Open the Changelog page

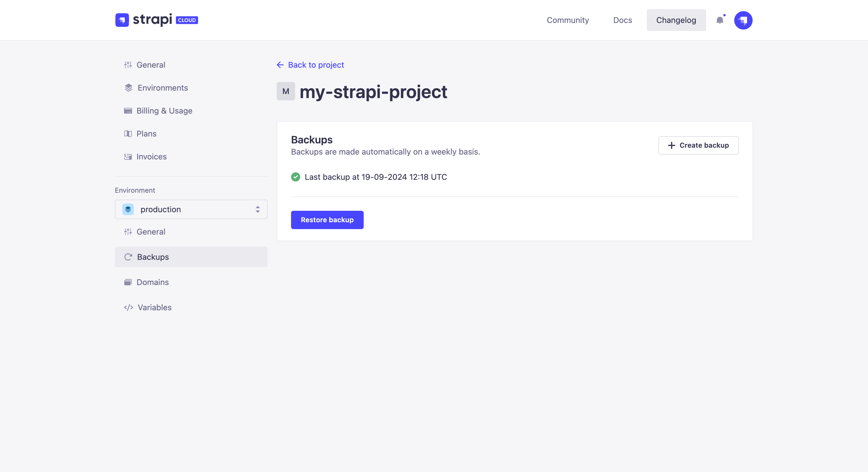[x=676, y=20]
